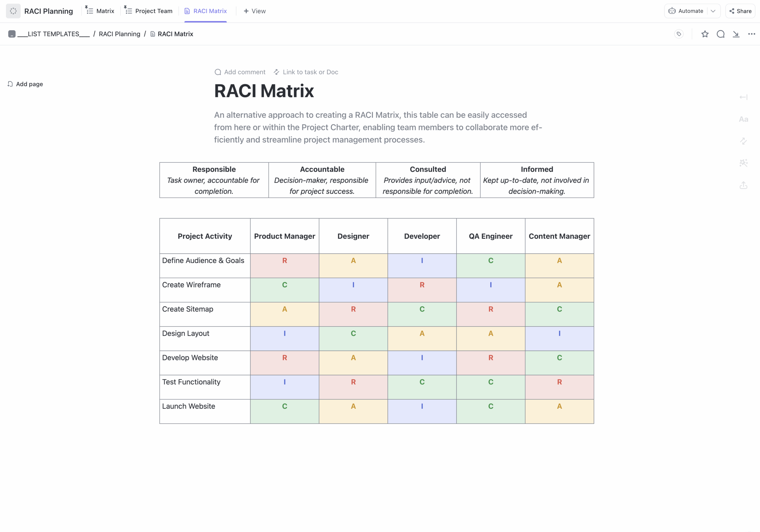Click Link to task or Doc

[x=305, y=72]
